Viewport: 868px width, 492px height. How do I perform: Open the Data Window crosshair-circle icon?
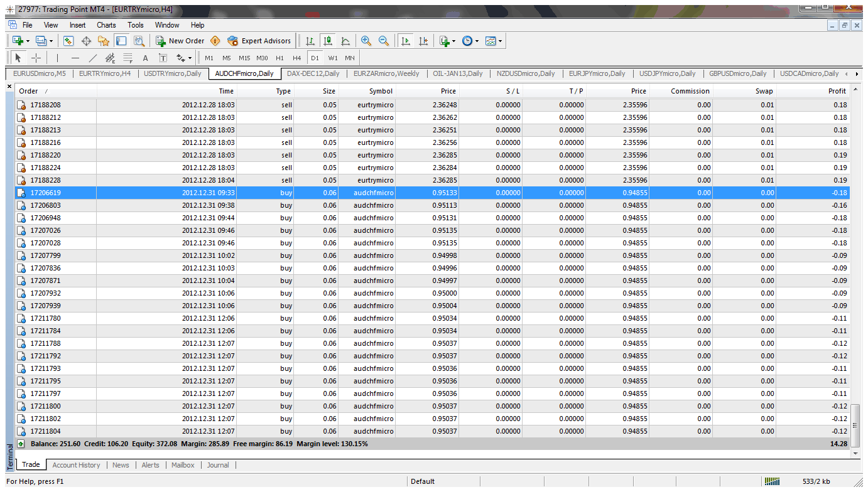86,41
